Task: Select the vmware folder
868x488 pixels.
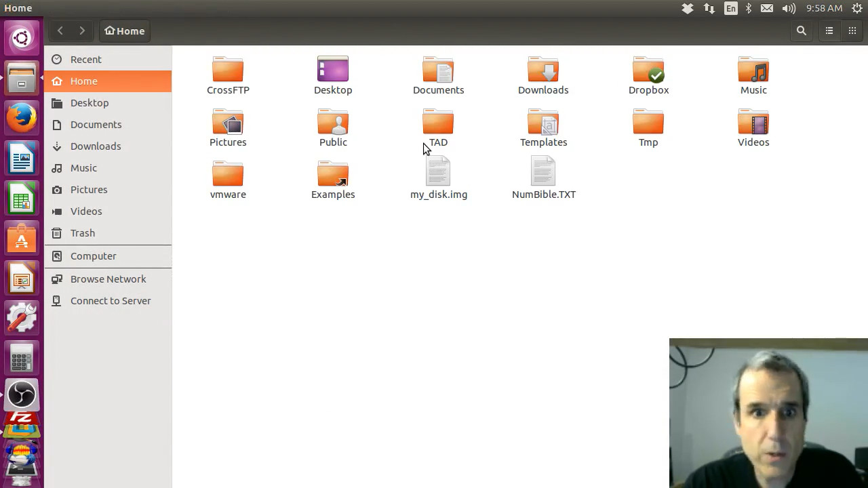Action: [228, 180]
